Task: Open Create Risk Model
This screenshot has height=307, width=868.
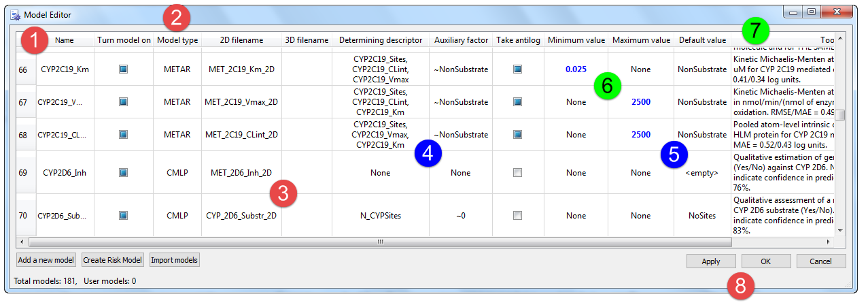Action: 112,260
